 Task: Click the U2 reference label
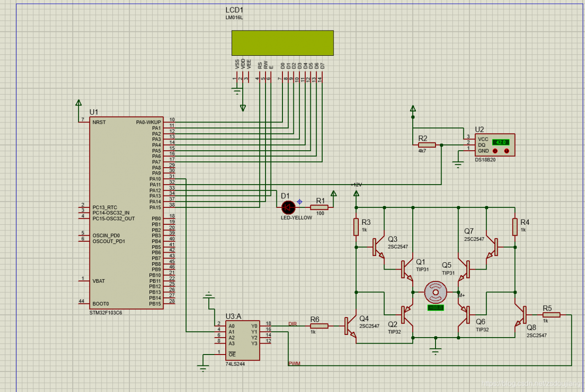click(x=479, y=129)
